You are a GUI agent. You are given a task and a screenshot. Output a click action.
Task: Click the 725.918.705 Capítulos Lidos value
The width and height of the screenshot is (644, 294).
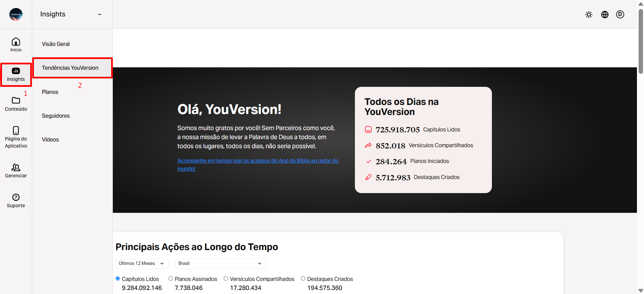tap(398, 130)
